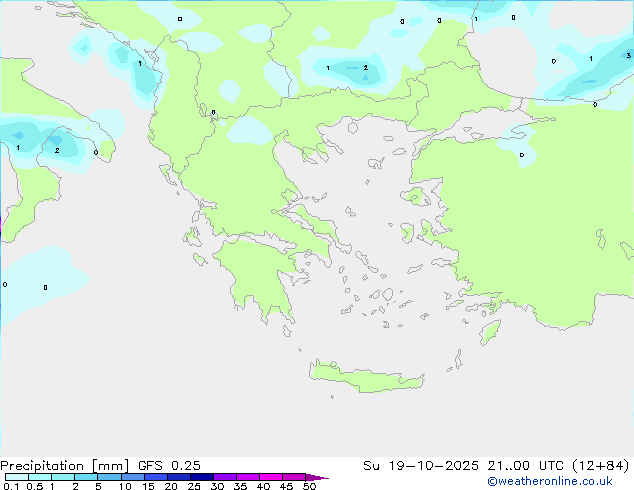Click the legend label '10'
The image size is (634, 490).
pos(125,486)
